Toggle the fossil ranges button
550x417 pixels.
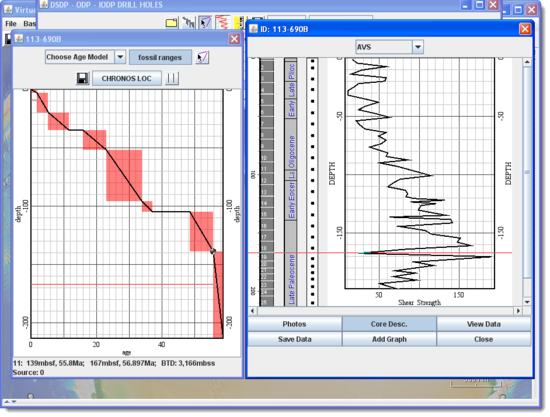(160, 57)
